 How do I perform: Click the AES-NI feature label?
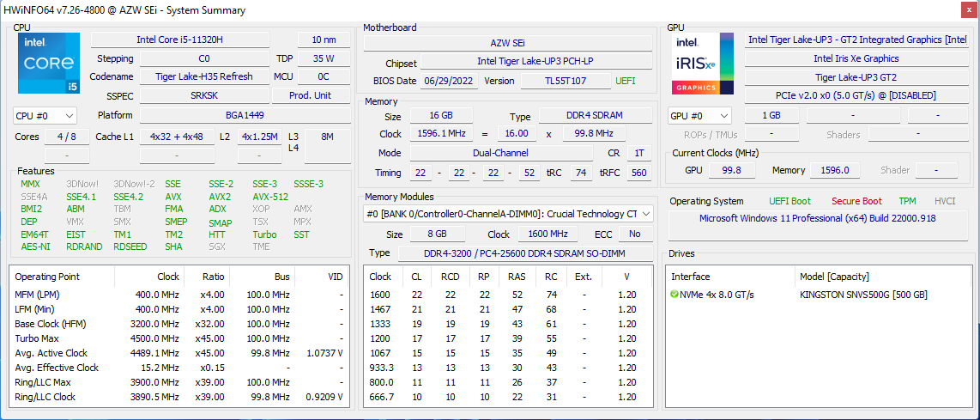pos(35,247)
